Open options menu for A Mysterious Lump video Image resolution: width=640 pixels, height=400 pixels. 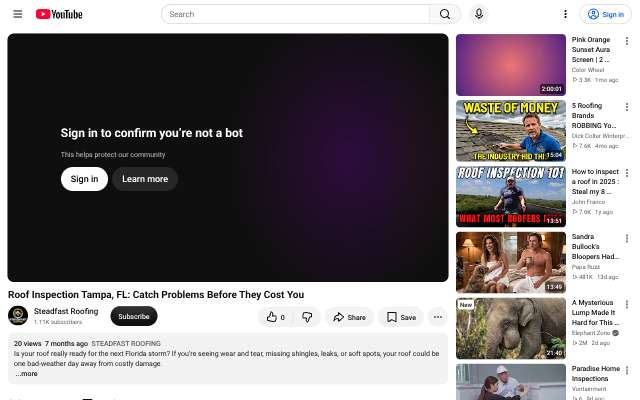(627, 304)
